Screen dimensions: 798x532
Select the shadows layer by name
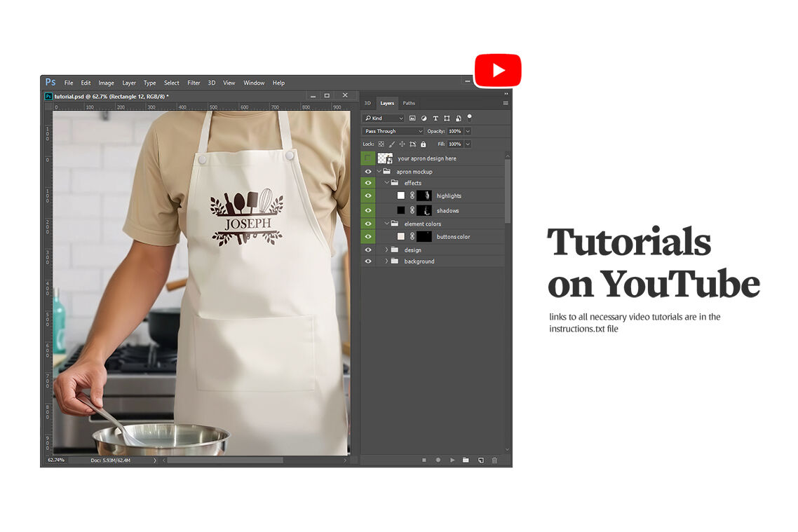coord(447,210)
